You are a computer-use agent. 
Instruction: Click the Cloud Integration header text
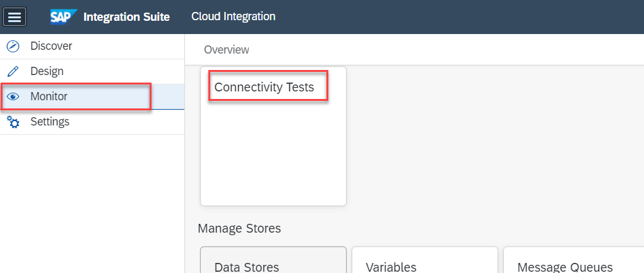tap(233, 16)
